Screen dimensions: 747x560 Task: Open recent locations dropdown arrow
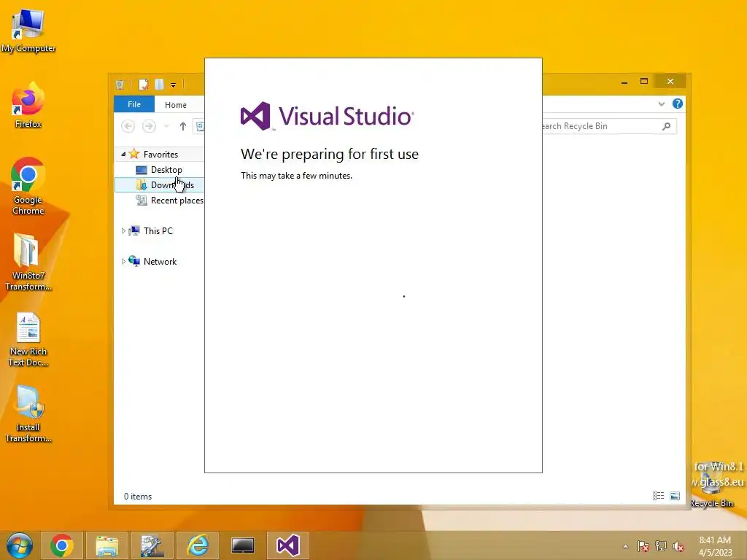[x=166, y=126]
